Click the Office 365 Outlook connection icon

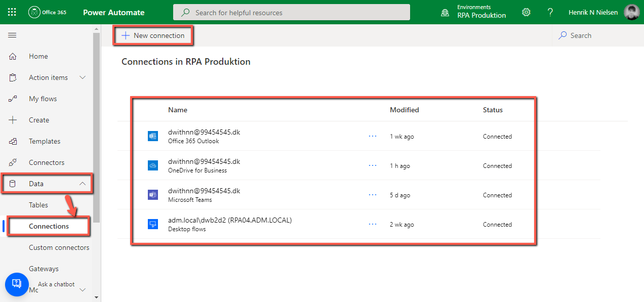[153, 137]
